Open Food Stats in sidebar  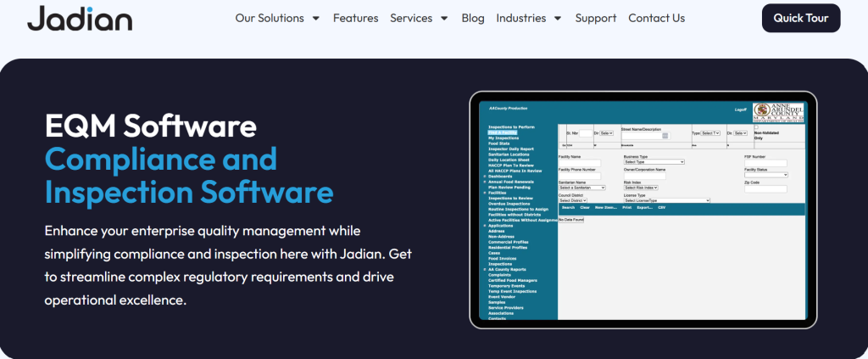[x=498, y=143]
